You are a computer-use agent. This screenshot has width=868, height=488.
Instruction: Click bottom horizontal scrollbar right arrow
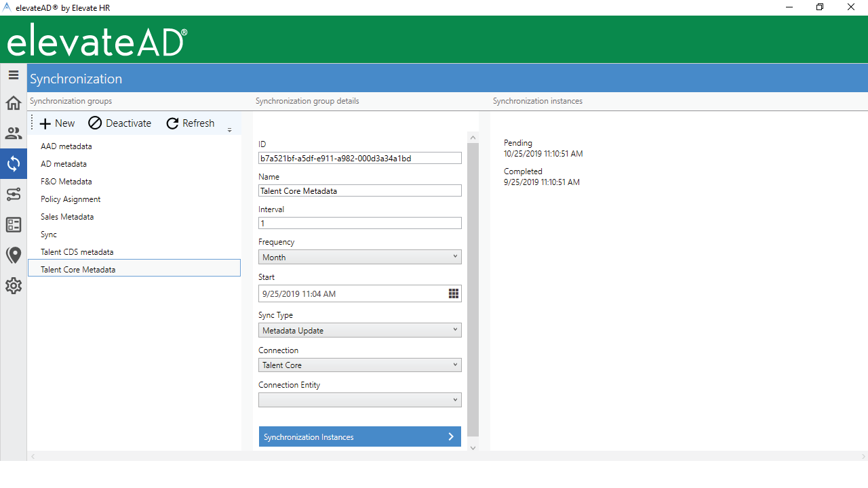click(x=863, y=456)
